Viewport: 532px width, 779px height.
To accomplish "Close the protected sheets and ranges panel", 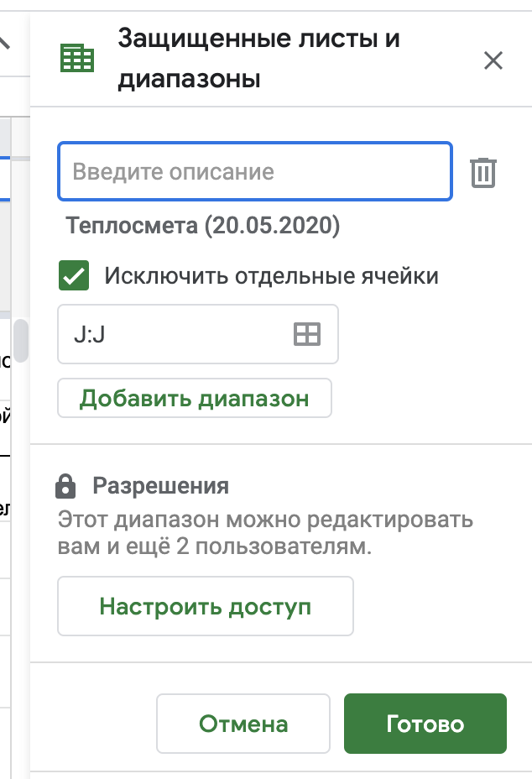I will point(493,60).
